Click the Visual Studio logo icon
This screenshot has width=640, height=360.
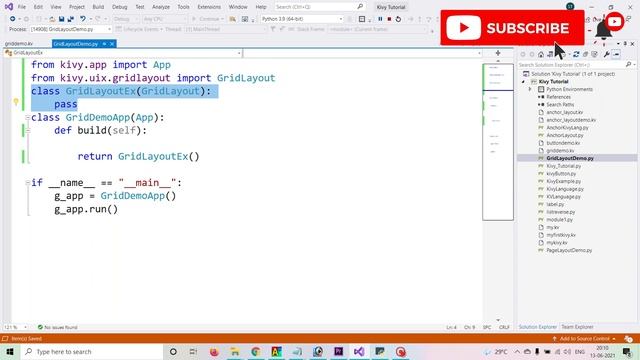[x=9, y=7]
